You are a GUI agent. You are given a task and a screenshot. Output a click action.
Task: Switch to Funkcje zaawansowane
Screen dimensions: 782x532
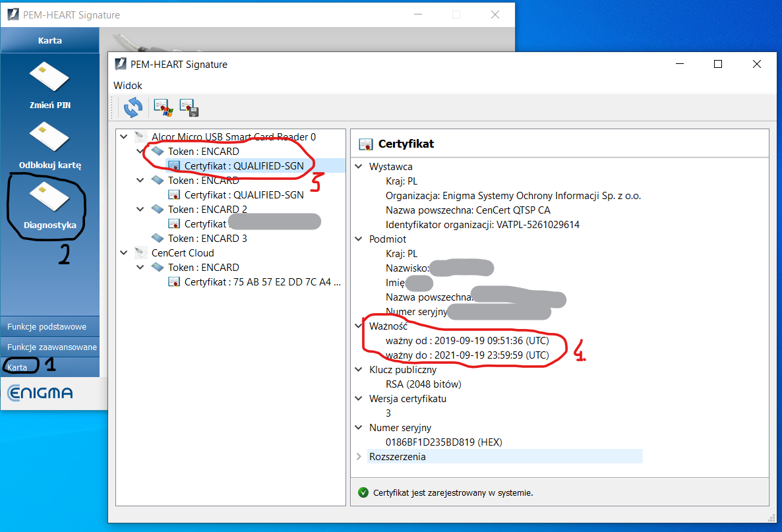point(50,347)
